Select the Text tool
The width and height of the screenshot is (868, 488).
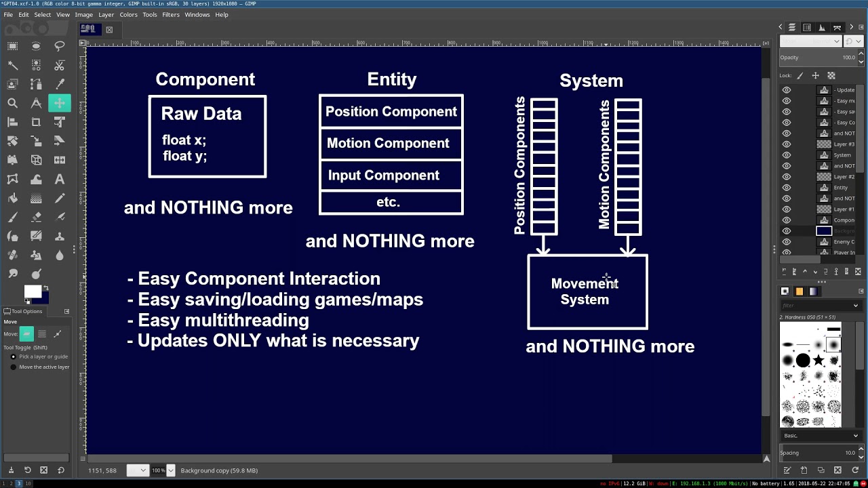[x=60, y=179]
